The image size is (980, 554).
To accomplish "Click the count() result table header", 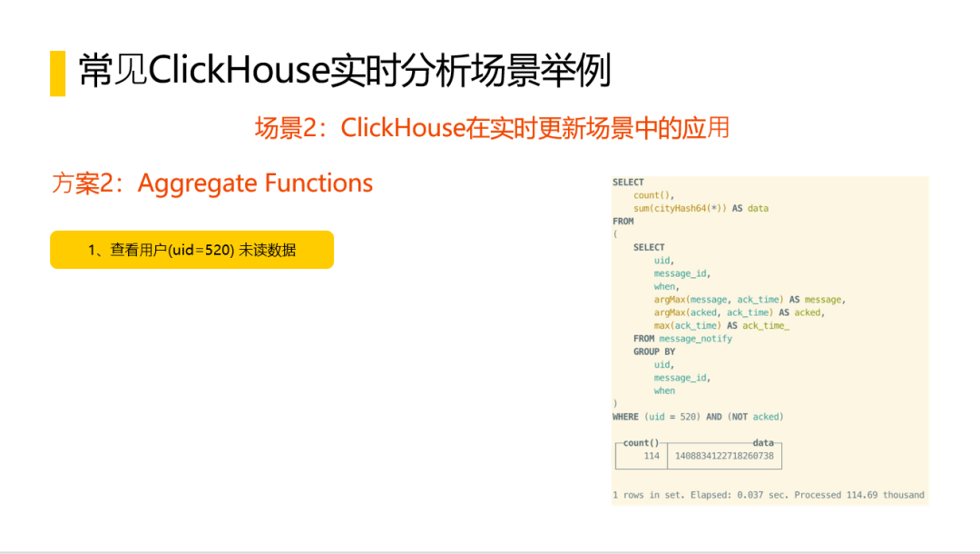I will coord(641,442).
